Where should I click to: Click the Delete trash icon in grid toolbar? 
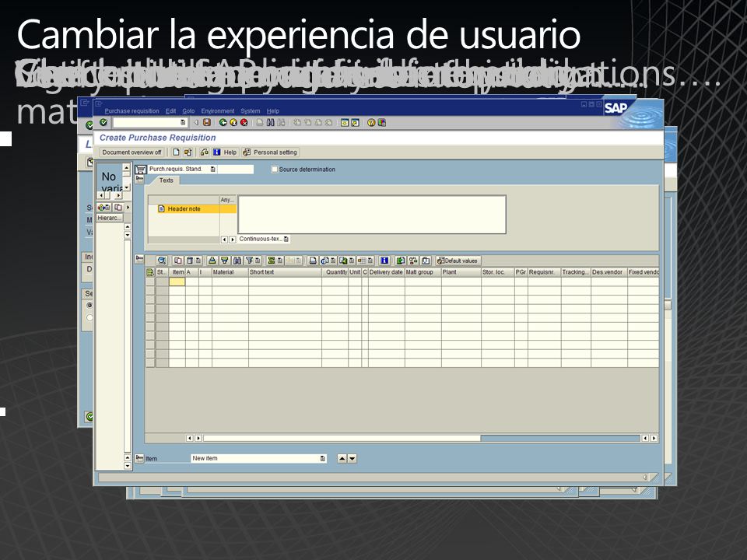tap(190, 261)
